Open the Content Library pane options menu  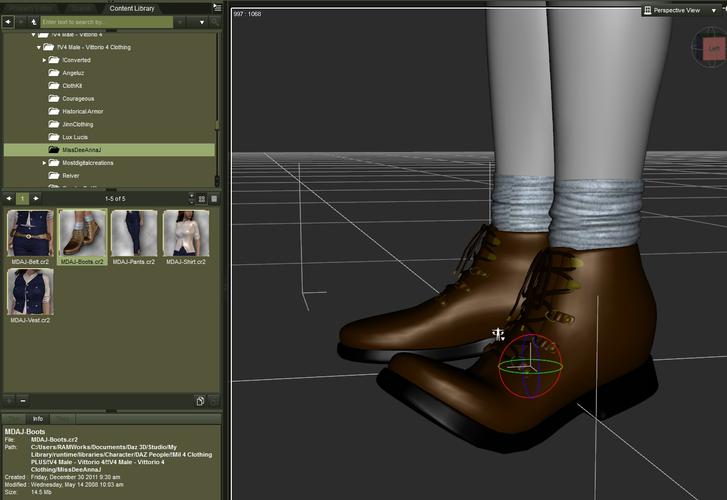pos(217,7)
